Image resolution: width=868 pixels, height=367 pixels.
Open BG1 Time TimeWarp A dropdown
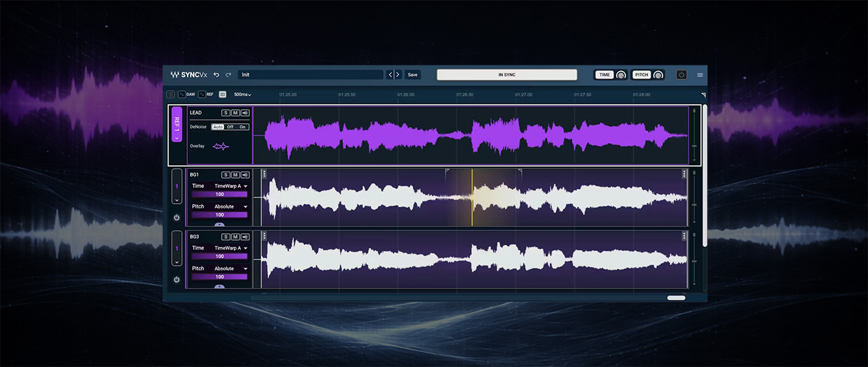(x=231, y=186)
